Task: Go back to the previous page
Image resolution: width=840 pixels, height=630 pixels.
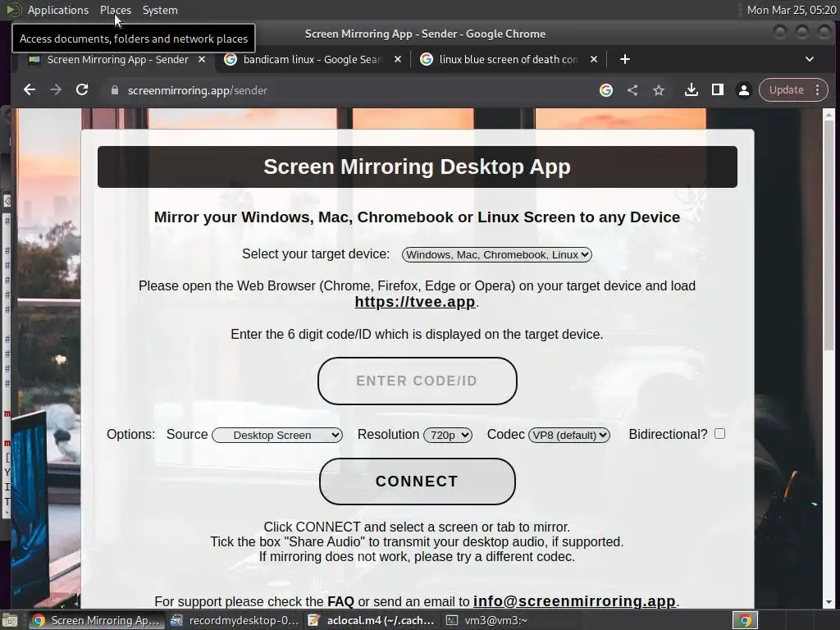Action: click(30, 90)
